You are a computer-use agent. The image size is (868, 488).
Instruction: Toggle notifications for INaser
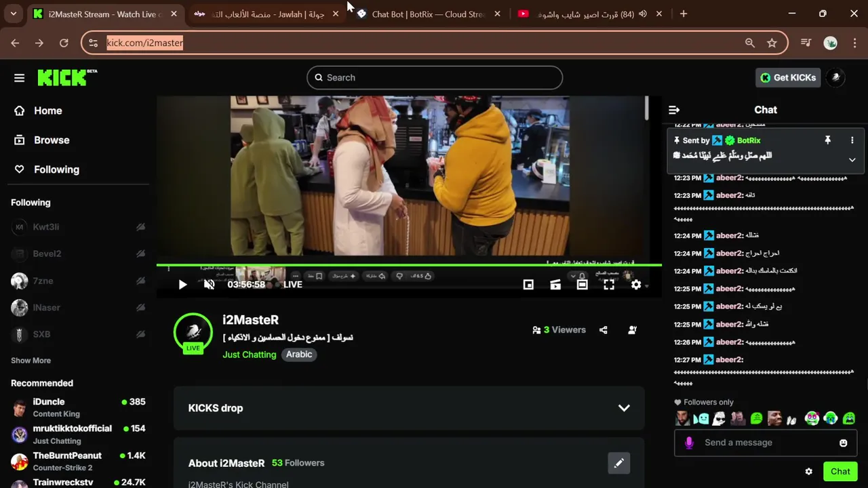point(140,308)
